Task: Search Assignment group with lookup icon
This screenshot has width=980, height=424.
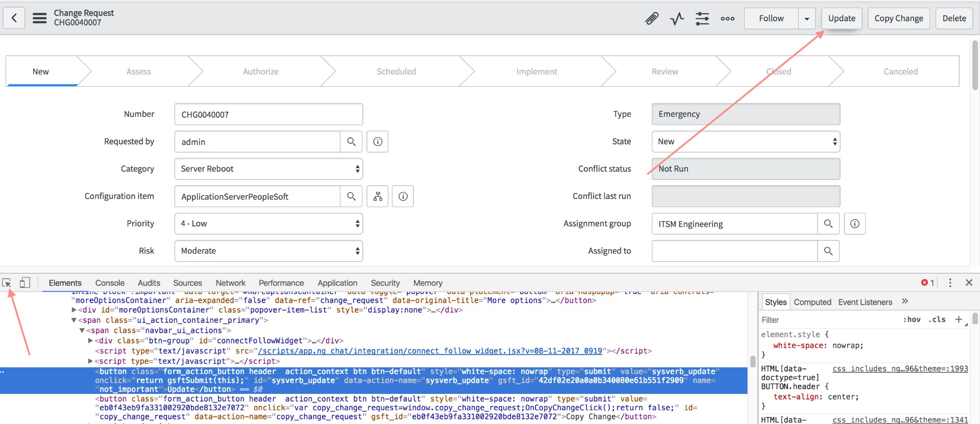Action: point(828,224)
